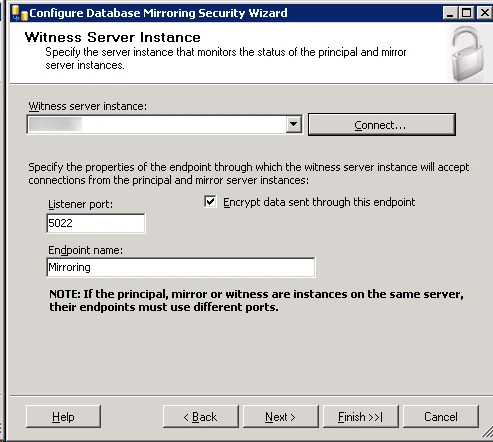Click the Finish >>| button

point(361,417)
